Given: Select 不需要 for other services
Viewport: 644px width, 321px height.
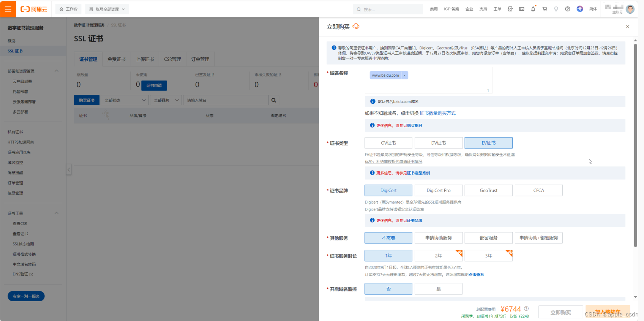Looking at the screenshot, I should pyautogui.click(x=388, y=238).
